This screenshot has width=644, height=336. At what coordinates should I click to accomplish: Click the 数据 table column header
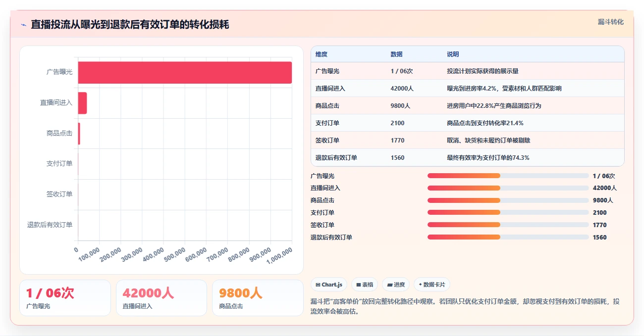[396, 54]
